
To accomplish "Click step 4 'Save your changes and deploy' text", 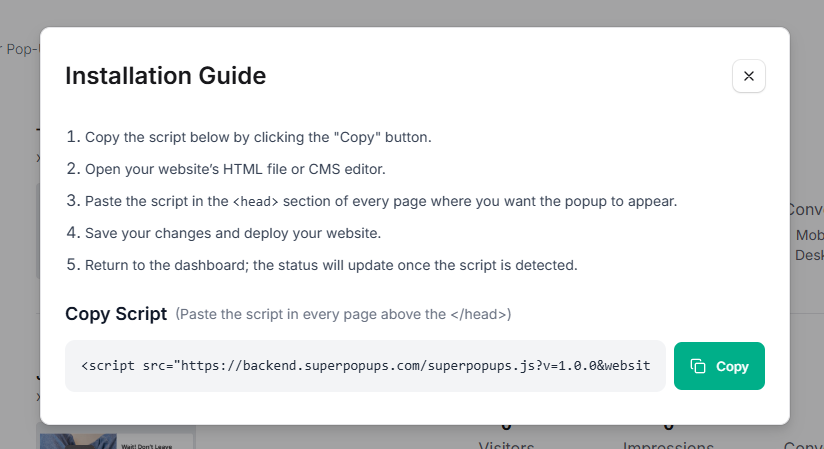I will 233,233.
